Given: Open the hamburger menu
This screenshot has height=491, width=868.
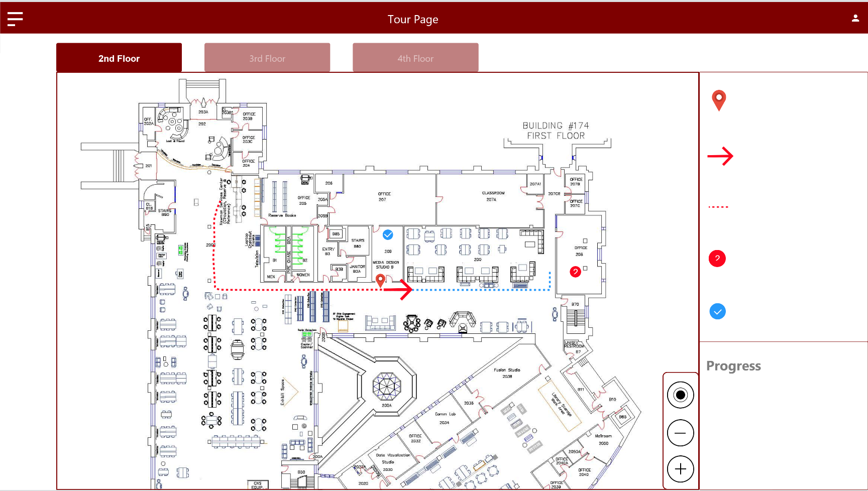Looking at the screenshot, I should coord(15,19).
